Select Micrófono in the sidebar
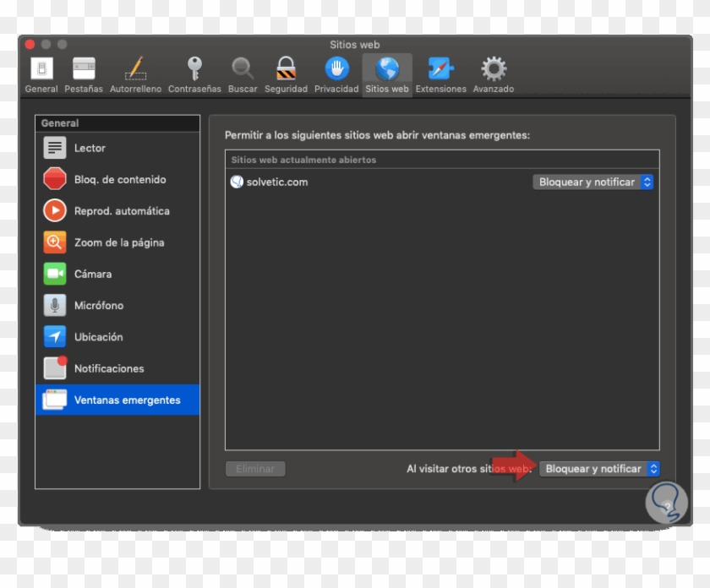Viewport: 710px width, 588px height. click(x=117, y=305)
